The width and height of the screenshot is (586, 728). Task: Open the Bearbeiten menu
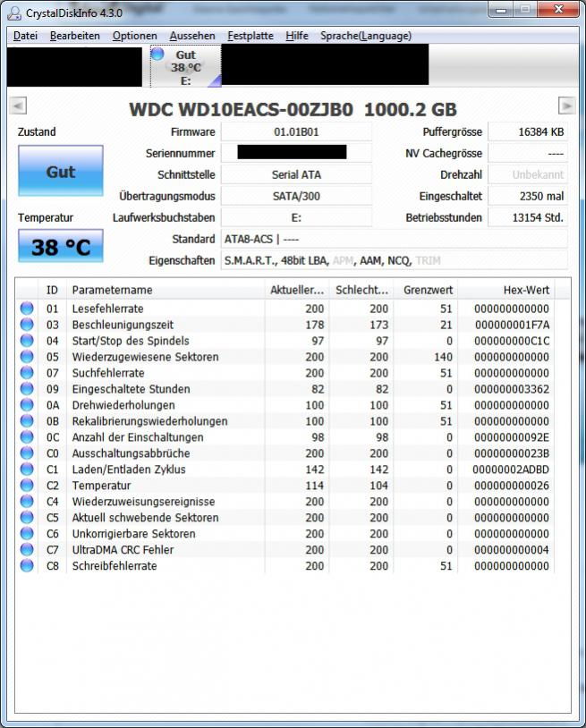click(75, 36)
